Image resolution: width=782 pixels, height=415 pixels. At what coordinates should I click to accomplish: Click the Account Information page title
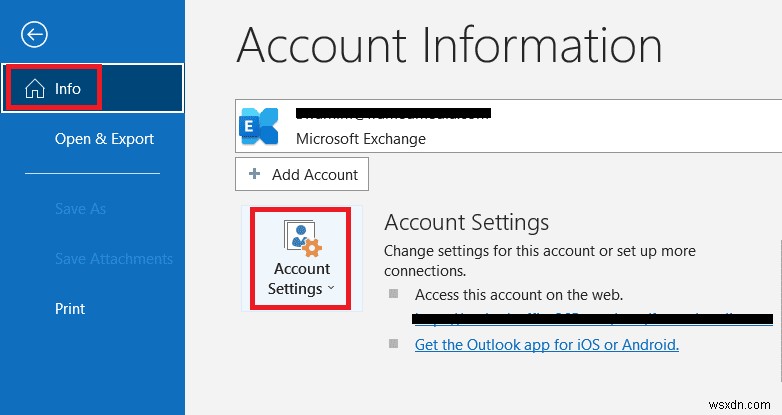pos(449,45)
